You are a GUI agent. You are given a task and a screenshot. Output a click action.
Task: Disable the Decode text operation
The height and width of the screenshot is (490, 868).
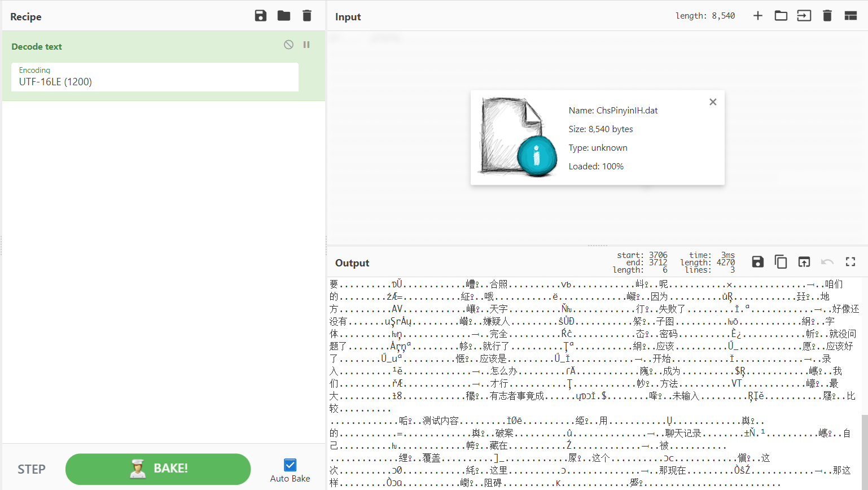pyautogui.click(x=288, y=45)
